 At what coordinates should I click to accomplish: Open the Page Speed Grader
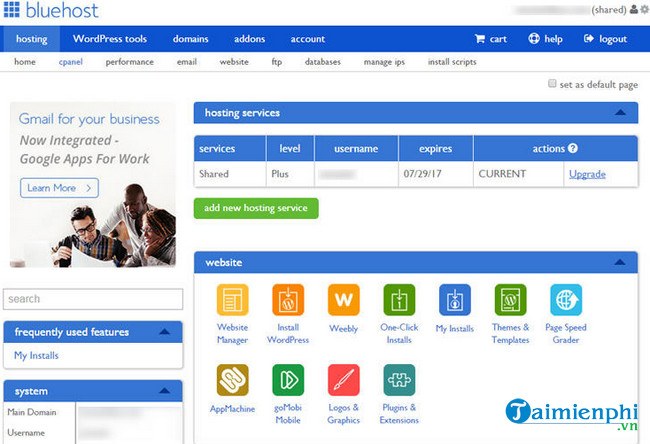click(x=566, y=300)
